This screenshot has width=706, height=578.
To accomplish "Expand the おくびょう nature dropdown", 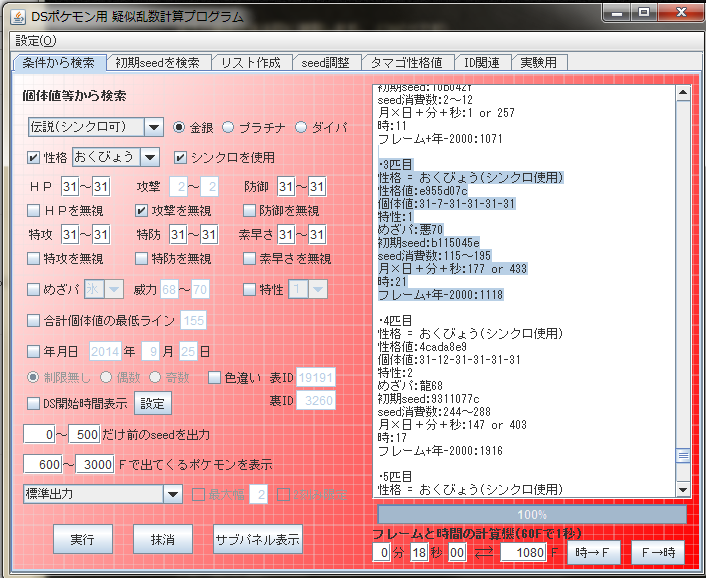I will pos(150,158).
